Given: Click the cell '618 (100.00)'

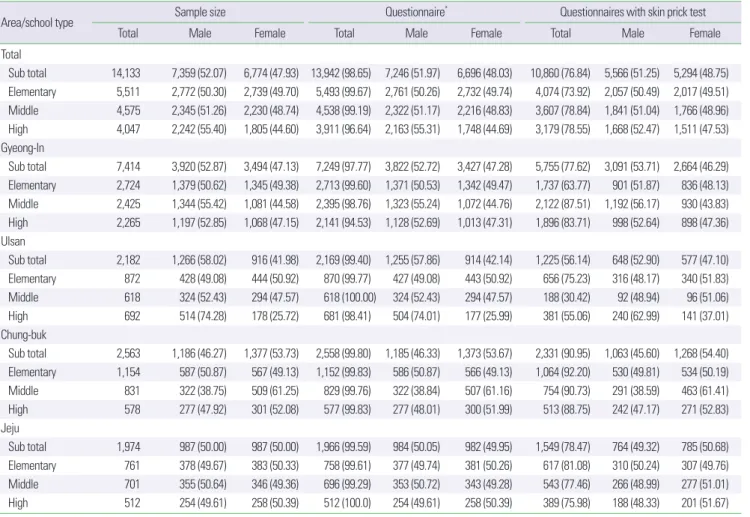Looking at the screenshot, I should [349, 297].
